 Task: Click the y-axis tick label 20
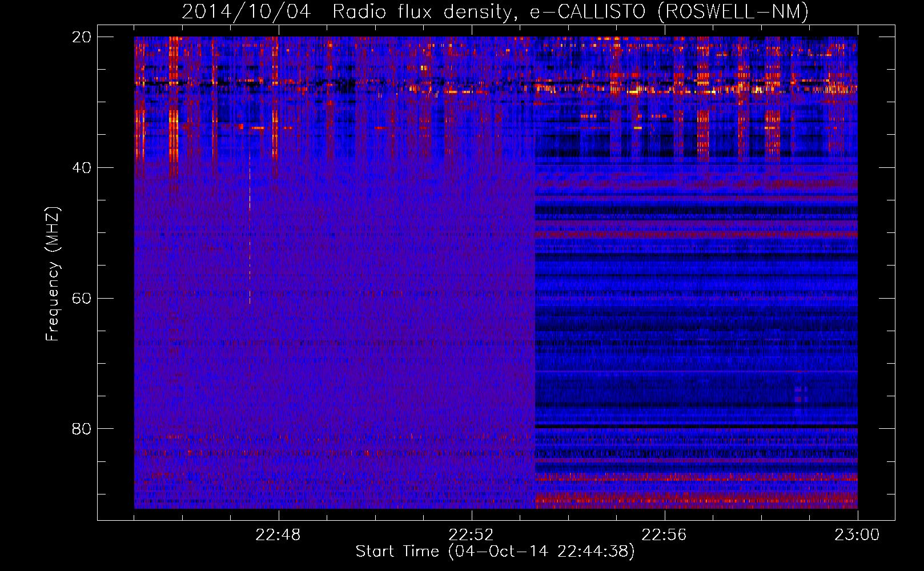click(82, 37)
